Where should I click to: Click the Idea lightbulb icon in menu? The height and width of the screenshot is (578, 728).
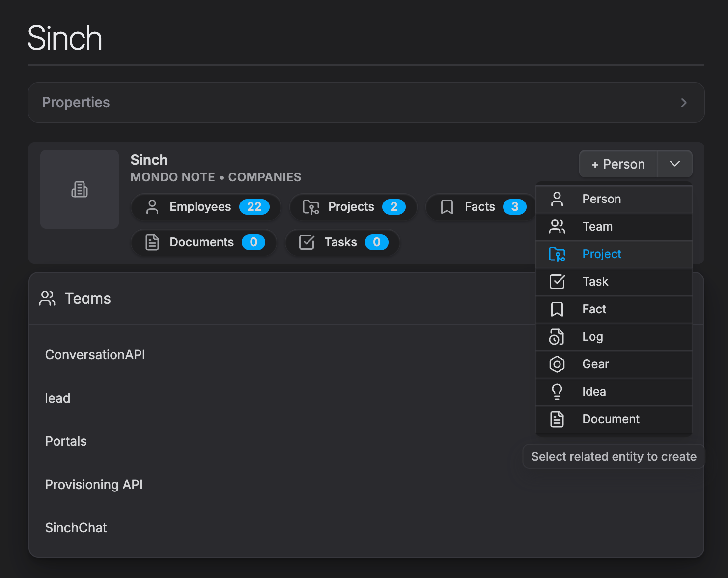click(x=557, y=392)
